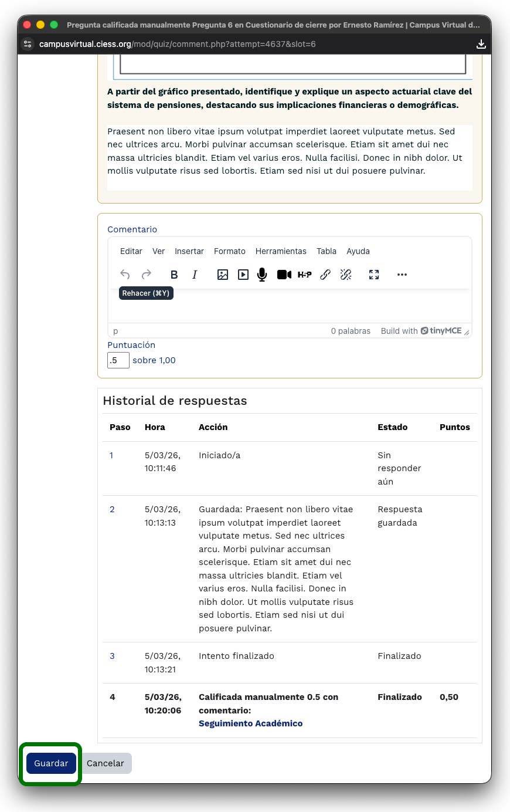Open the Seguimiento Académico link
This screenshot has height=812, width=510.
click(x=250, y=723)
